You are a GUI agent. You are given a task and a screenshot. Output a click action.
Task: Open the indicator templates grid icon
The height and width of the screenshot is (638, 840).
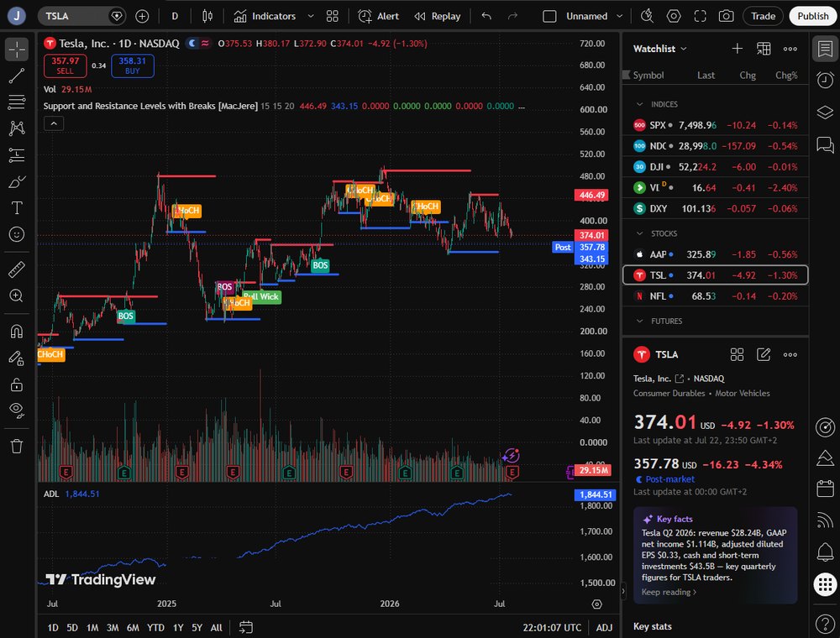click(332, 16)
